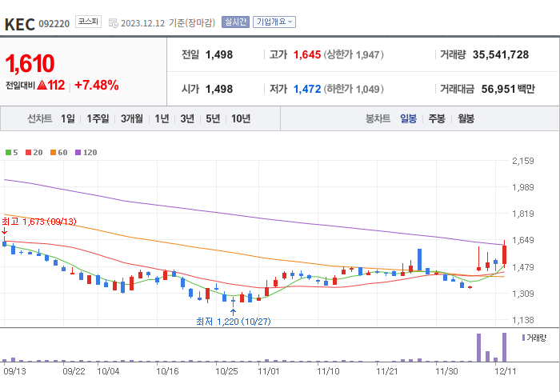Click the 코스피 market badge

coord(88,22)
